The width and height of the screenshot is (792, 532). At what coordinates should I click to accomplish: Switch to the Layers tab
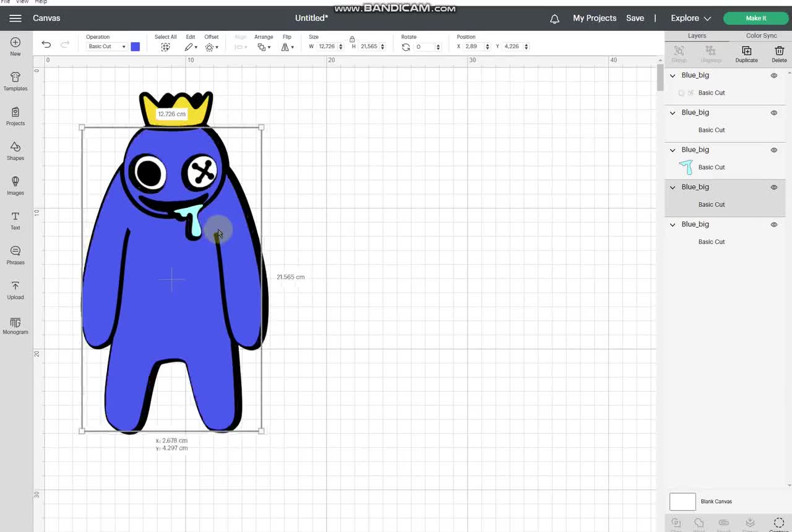697,36
